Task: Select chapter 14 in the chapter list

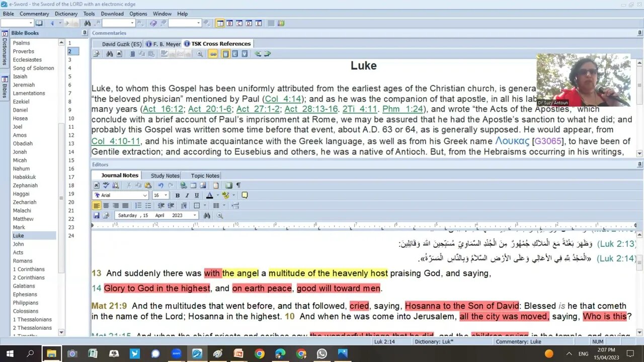Action: point(71,152)
